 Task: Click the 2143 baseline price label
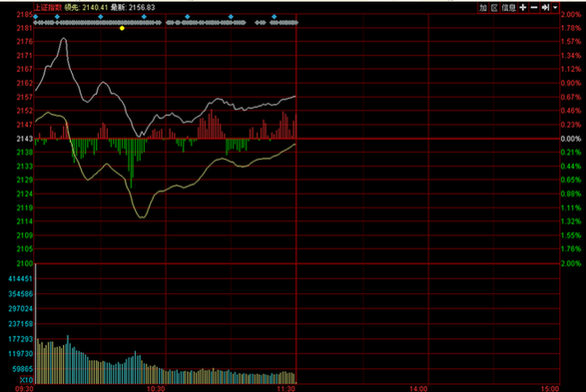click(25, 139)
